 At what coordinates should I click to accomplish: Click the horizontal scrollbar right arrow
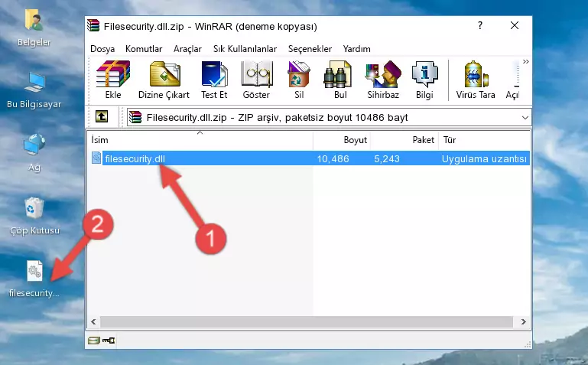pos(524,322)
